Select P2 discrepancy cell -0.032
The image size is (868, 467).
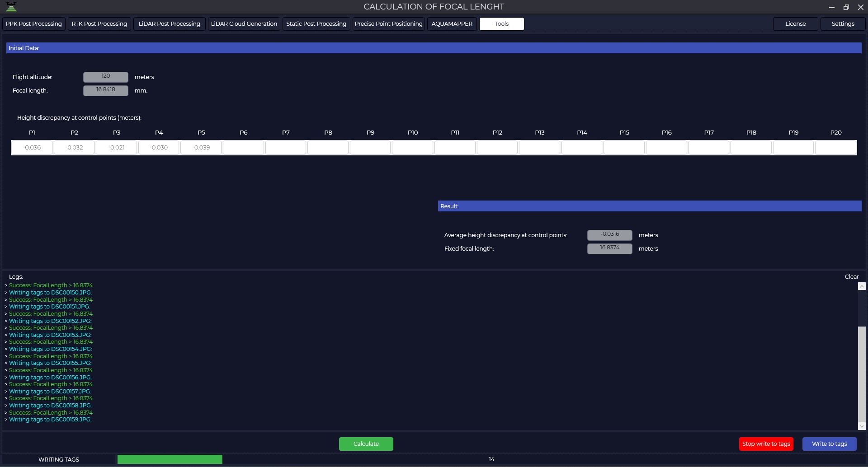tap(74, 148)
